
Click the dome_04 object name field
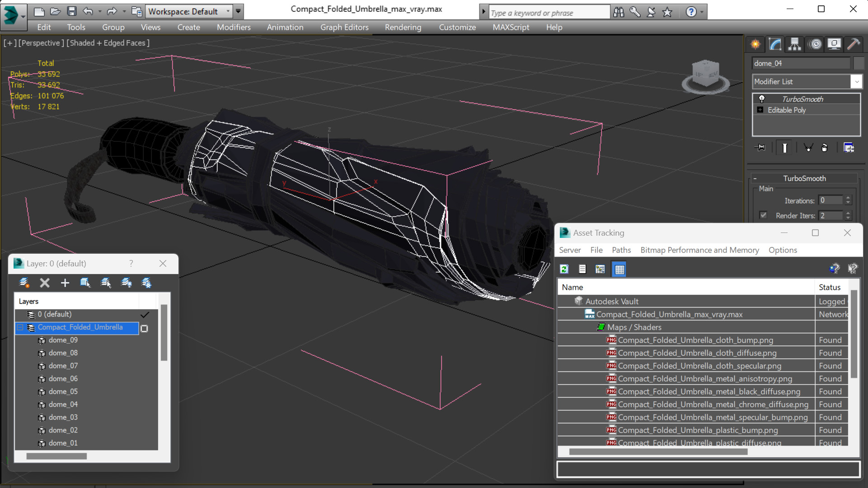(801, 63)
